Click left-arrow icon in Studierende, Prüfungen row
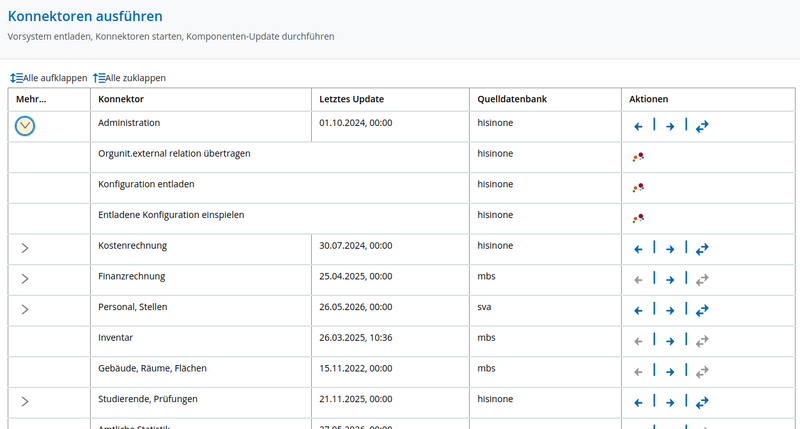This screenshot has height=429, width=800. pyautogui.click(x=638, y=403)
